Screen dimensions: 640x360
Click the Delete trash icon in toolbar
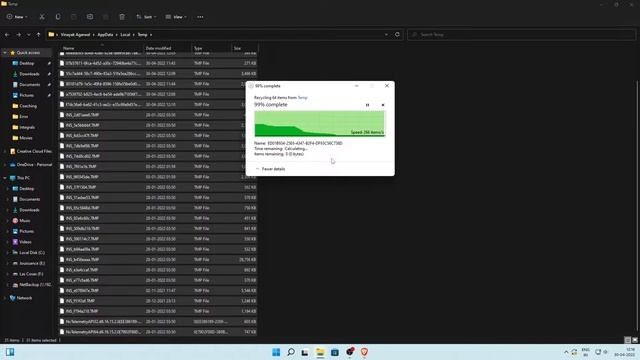tap(122, 17)
